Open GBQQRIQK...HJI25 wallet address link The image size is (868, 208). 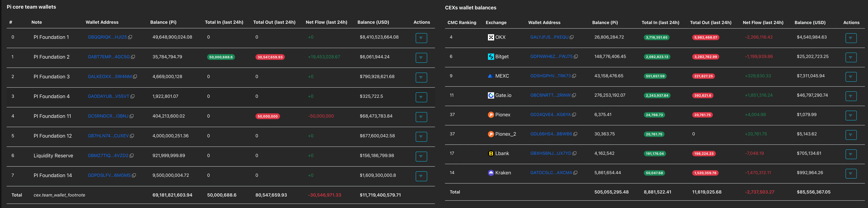tap(107, 37)
